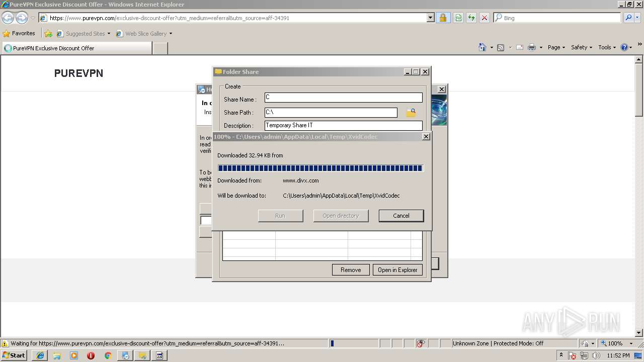Close the download progress dialog
Viewport: 644px width, 362px height.
coord(426,137)
